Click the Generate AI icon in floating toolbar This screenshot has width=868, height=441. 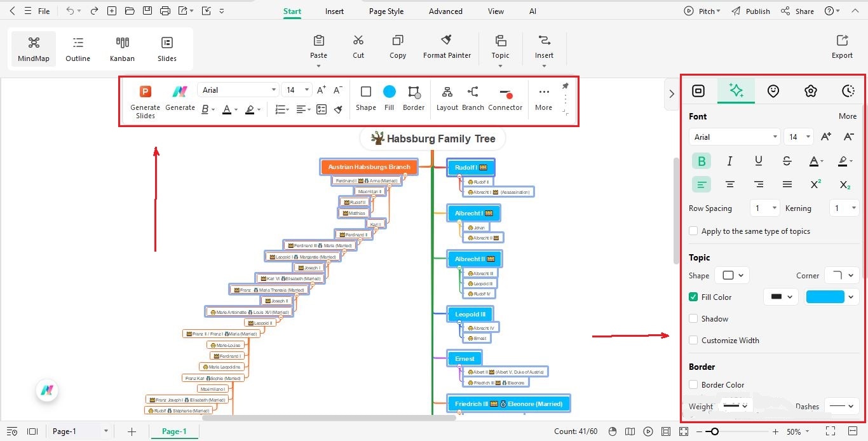(x=180, y=98)
